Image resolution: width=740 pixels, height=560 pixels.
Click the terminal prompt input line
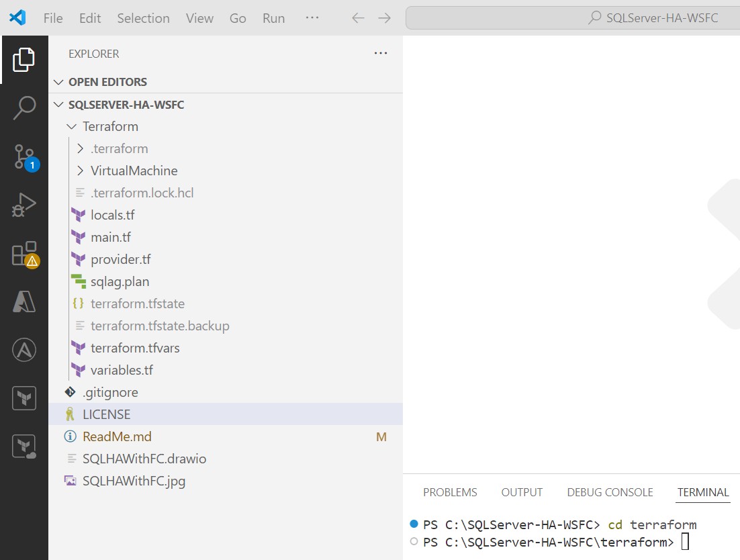[556, 542]
